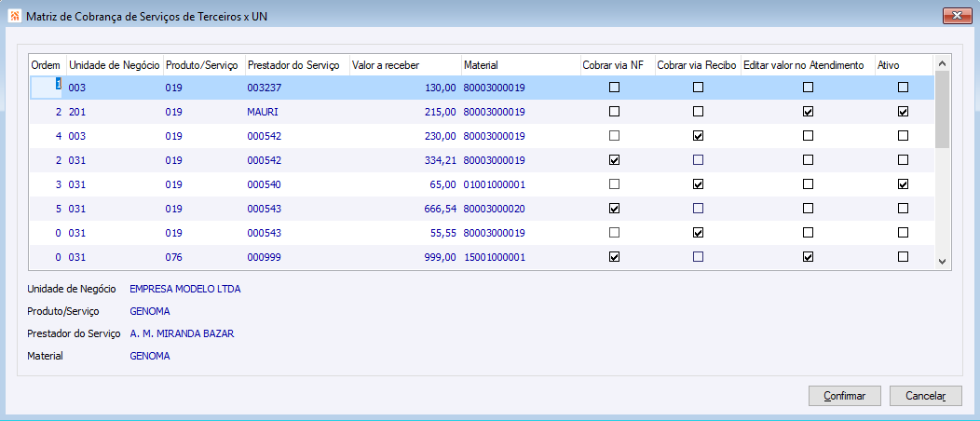This screenshot has height=421, width=980.
Task: Close the Matriz de Cobrança window
Action: pos(957,16)
